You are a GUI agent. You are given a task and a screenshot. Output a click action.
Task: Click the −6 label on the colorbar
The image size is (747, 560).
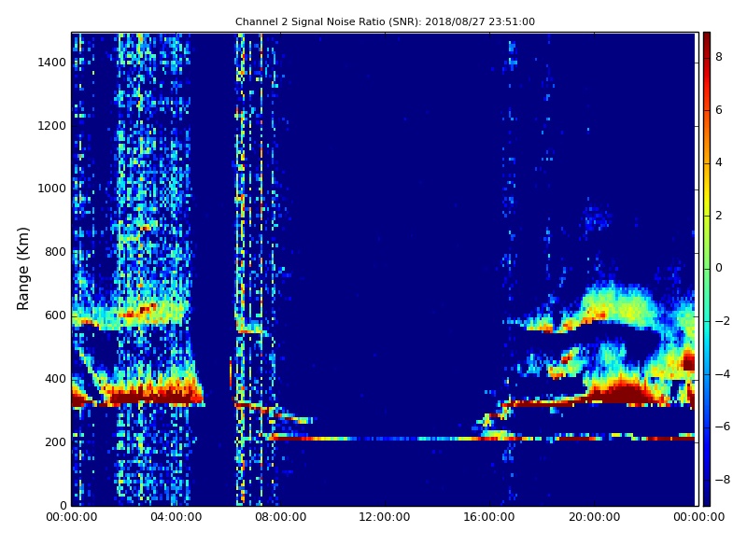[723, 427]
